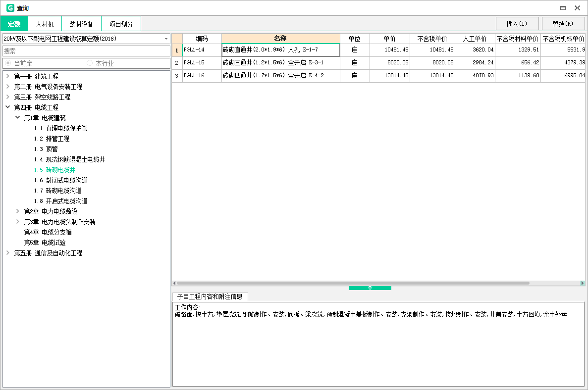Click the 不含税材料单价 column header
588x390 pixels.
click(518, 39)
